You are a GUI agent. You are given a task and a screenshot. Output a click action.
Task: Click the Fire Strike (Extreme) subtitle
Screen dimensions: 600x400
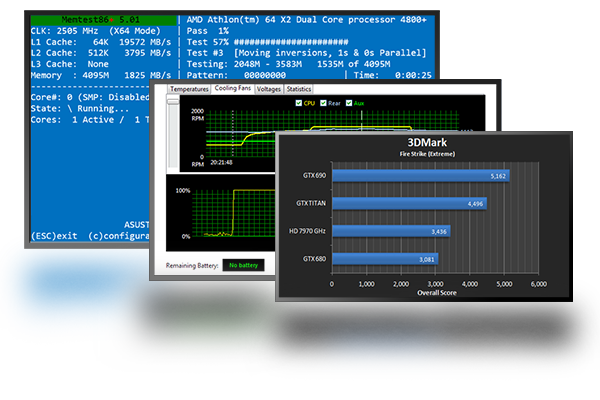point(427,154)
